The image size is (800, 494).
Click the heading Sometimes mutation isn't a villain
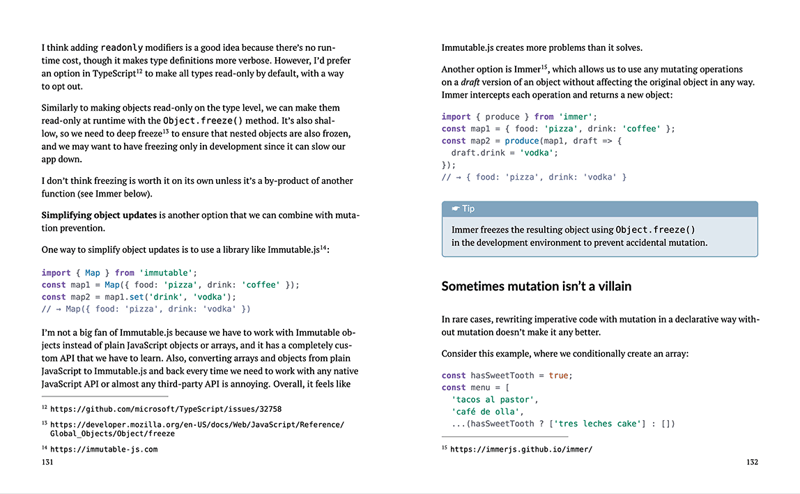pos(536,286)
